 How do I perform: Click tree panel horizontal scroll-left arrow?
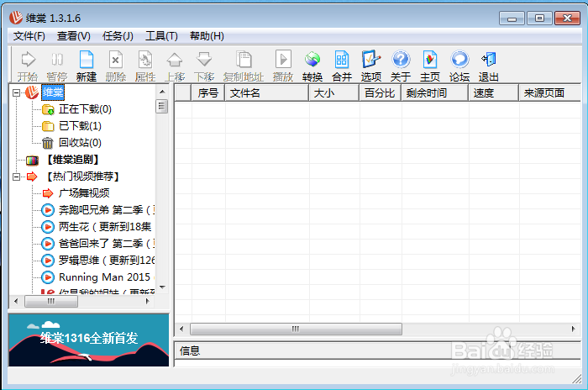coord(16,301)
